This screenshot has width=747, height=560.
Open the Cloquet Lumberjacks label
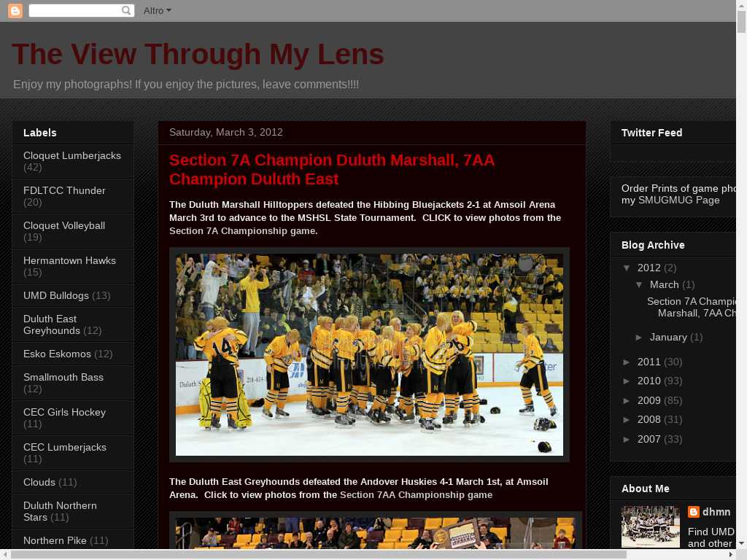[71, 155]
